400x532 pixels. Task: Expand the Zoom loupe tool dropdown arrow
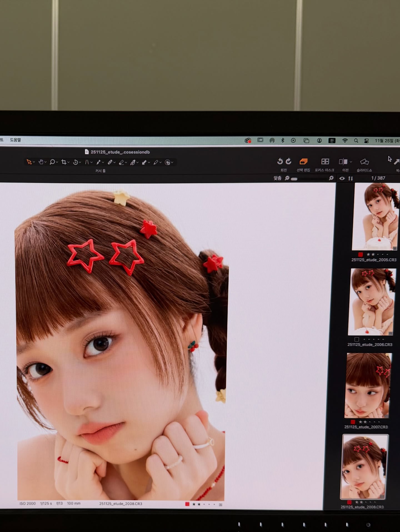tap(57, 162)
